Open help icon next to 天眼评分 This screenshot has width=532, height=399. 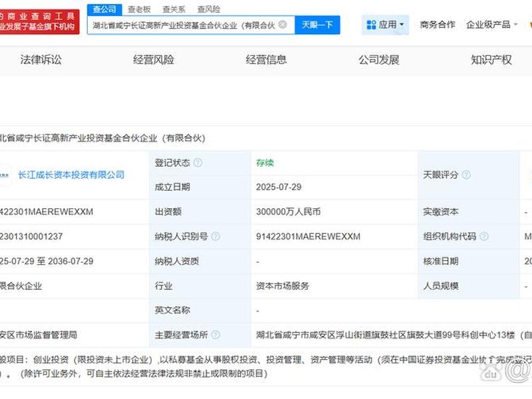click(467, 175)
